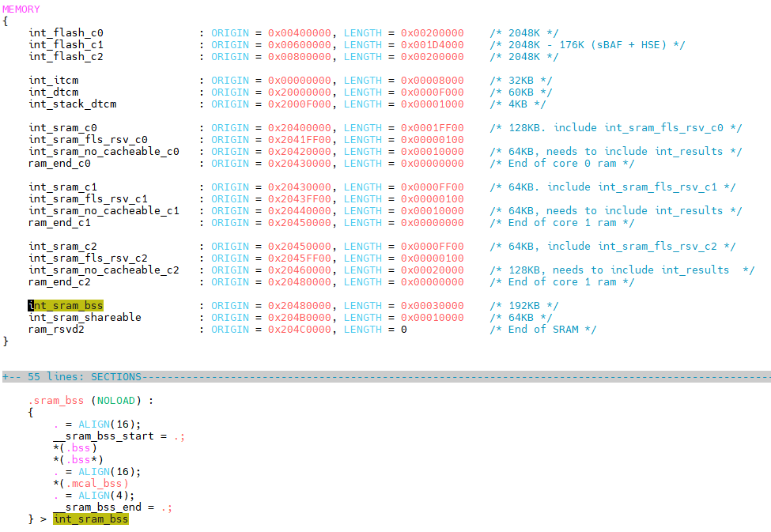Select the int_flash_c1 region name
The width and height of the screenshot is (771, 532).
(66, 45)
